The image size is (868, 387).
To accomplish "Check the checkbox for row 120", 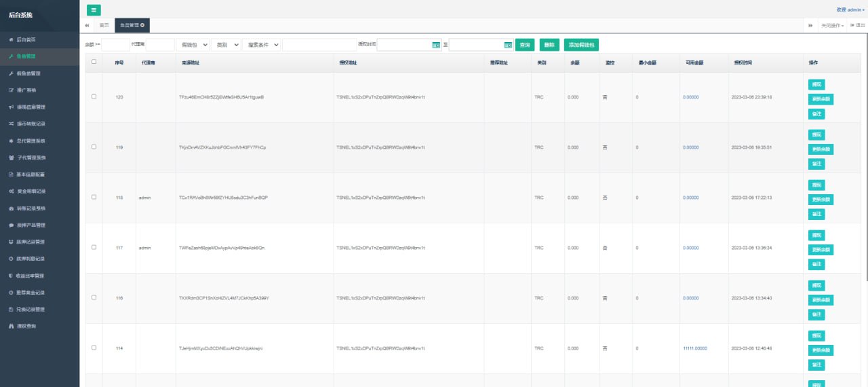I will click(94, 96).
